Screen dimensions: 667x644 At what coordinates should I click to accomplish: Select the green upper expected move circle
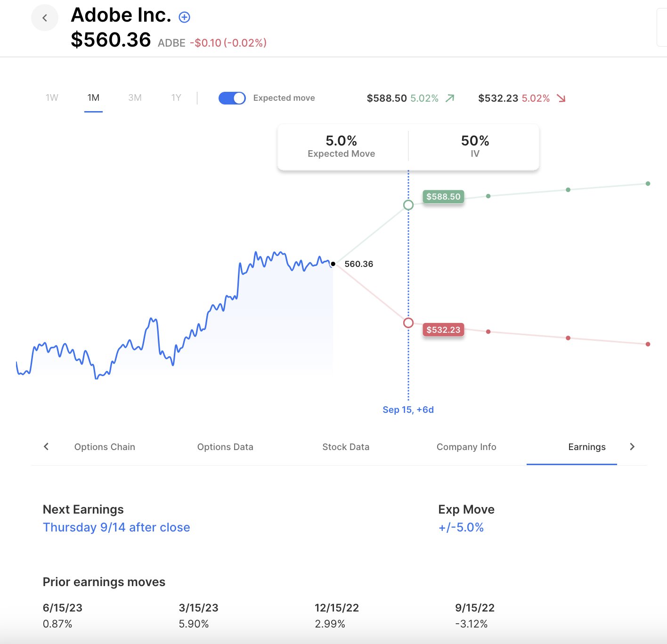click(x=408, y=205)
